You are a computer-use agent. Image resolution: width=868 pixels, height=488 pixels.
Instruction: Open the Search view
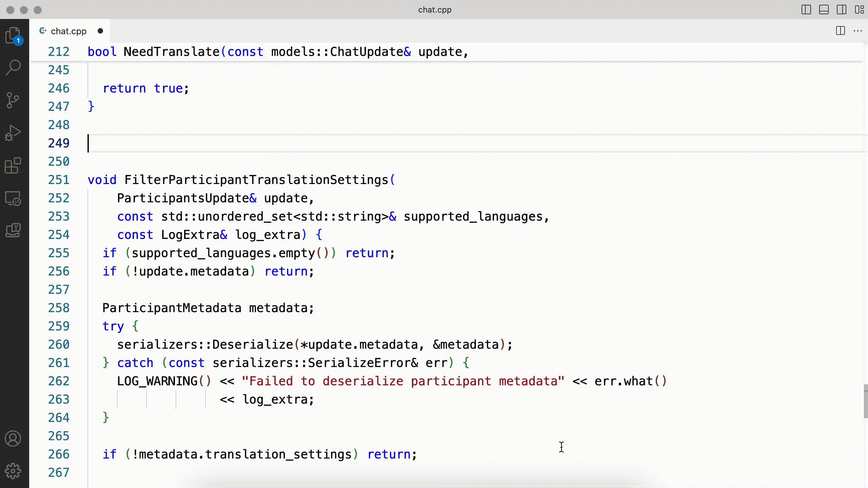14,67
